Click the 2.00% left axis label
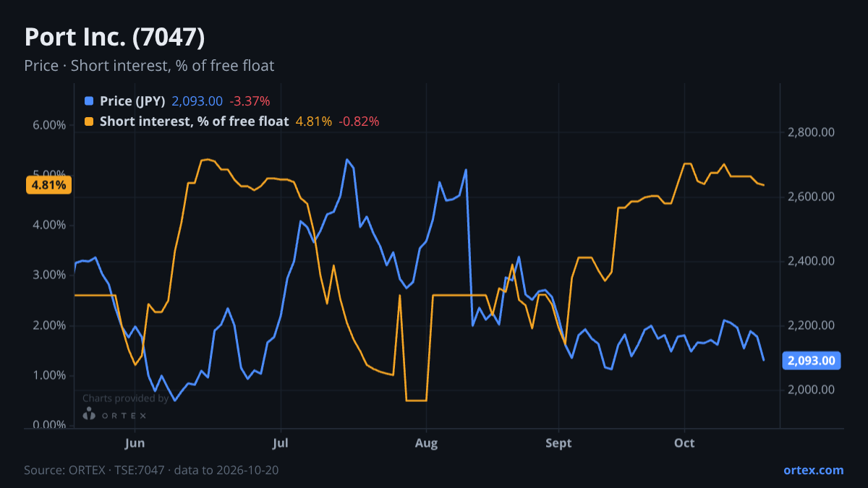The height and width of the screenshot is (488, 868). tap(50, 325)
